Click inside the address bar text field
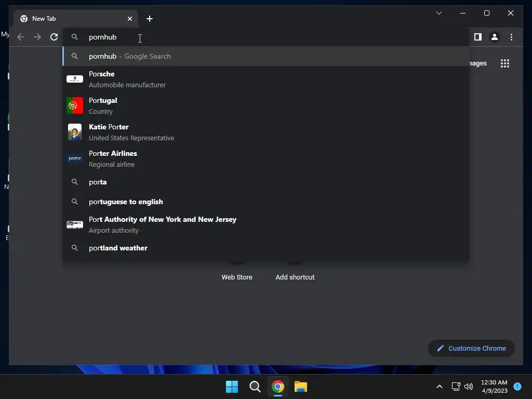Image resolution: width=532 pixels, height=399 pixels. [x=267, y=37]
